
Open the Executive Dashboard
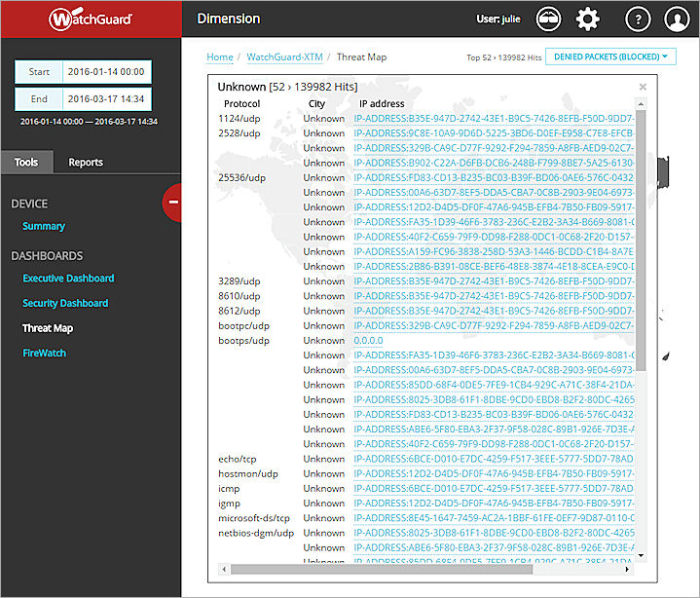[68, 279]
